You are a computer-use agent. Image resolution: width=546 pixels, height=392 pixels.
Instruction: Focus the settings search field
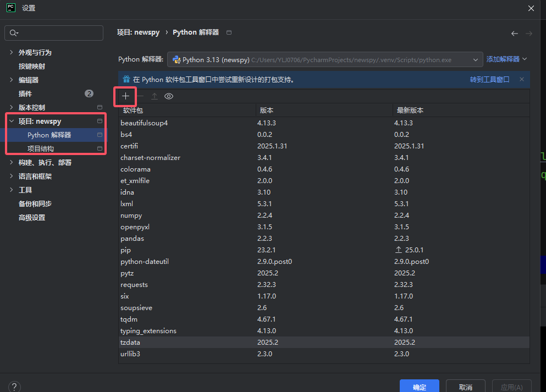pos(54,33)
